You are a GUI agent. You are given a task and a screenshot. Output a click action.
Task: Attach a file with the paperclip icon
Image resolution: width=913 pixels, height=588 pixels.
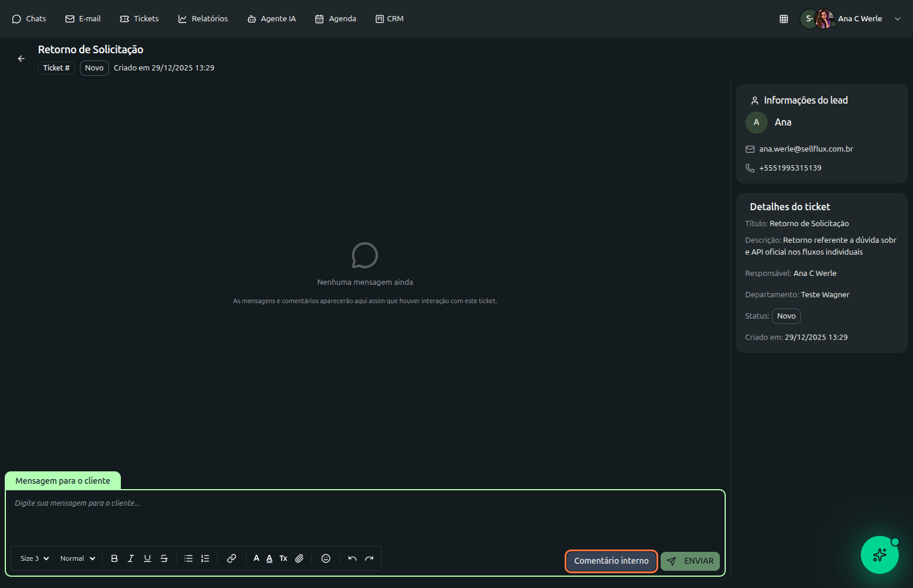click(299, 558)
